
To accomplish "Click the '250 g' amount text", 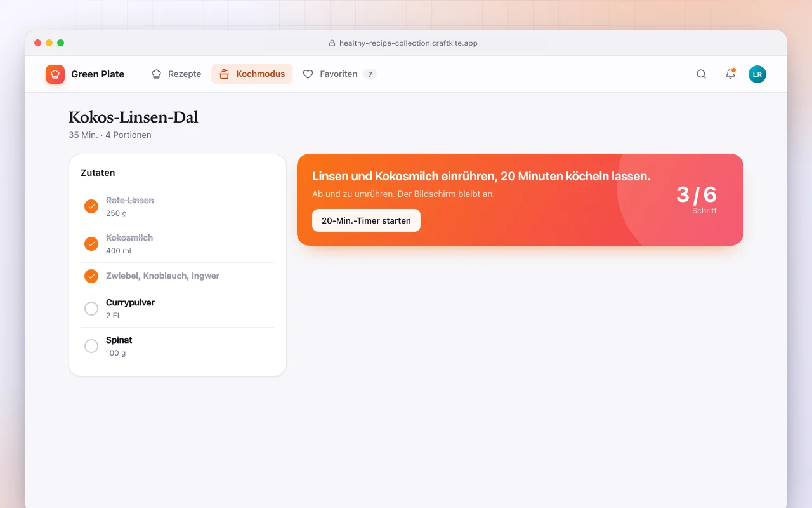I will point(117,213).
